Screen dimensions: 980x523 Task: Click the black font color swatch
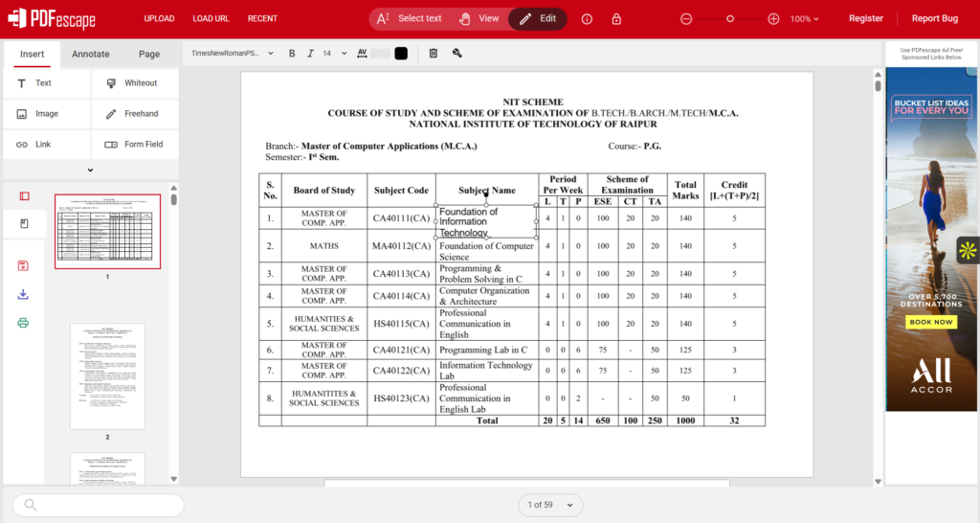click(401, 54)
